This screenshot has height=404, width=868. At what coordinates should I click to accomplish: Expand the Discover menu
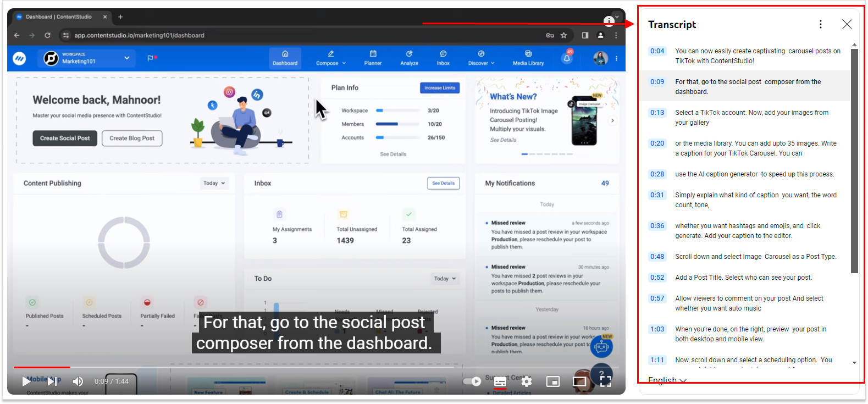[481, 58]
